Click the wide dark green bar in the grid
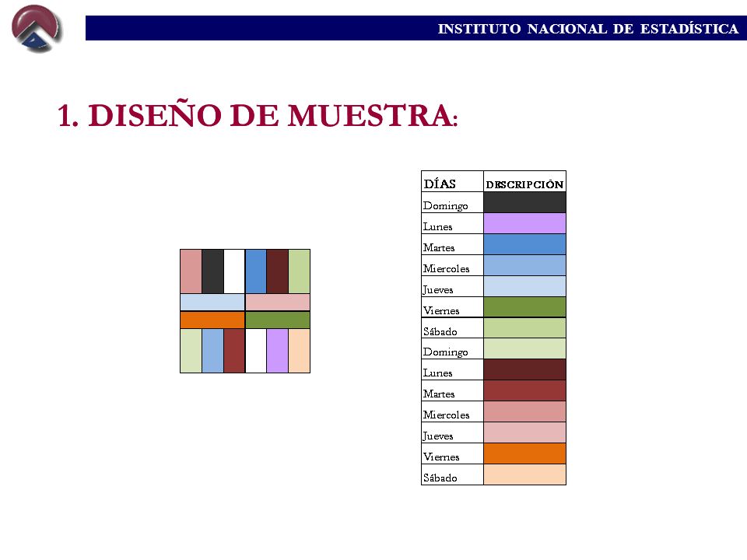Screen dimensions: 747x560 278,320
